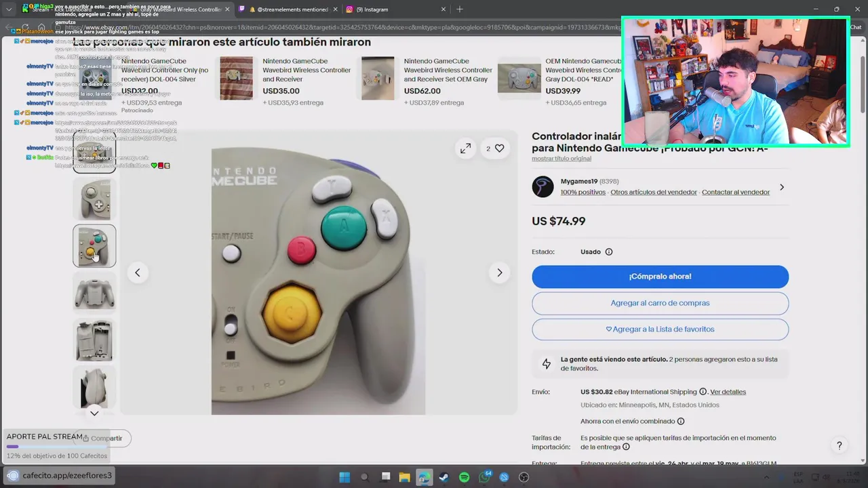Open WhatsApp from taskbar

tap(484, 477)
